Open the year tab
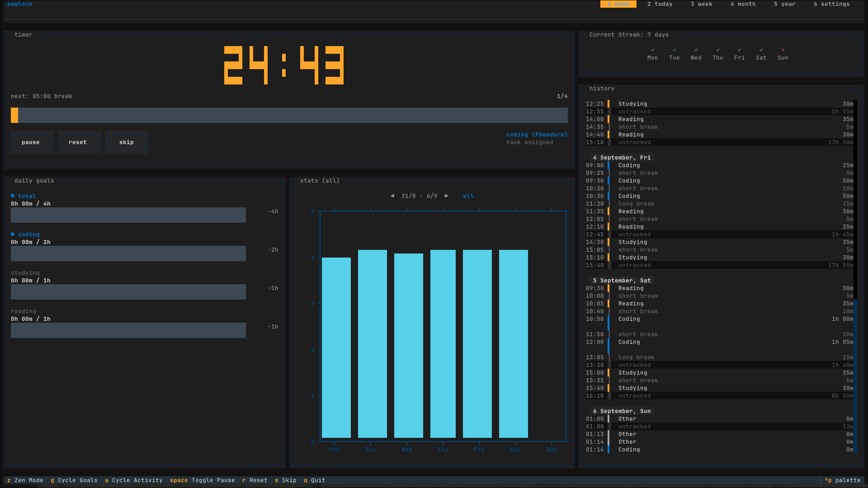The height and width of the screenshot is (488, 868). (785, 4)
